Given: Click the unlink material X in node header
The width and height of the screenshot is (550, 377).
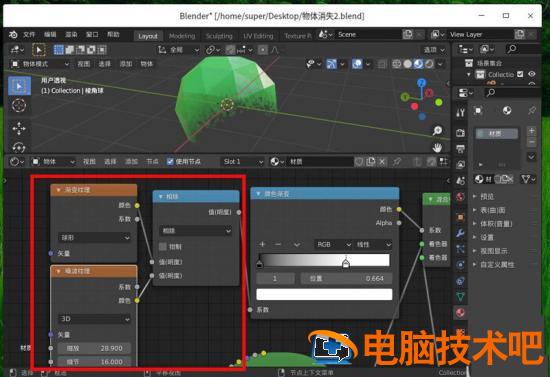Looking at the screenshot, I should [x=382, y=161].
